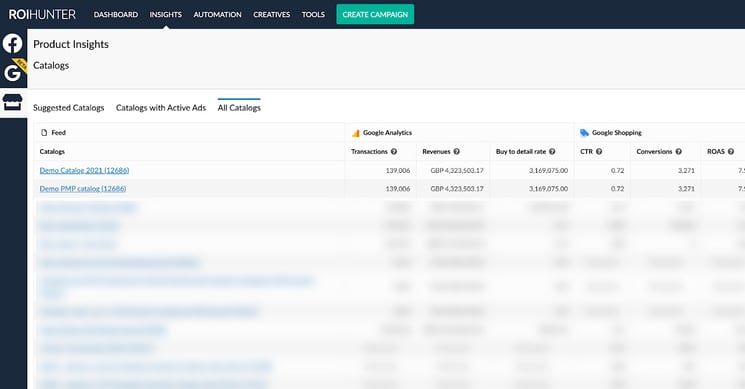Open the Facebook channel icon in sidebar
This screenshot has height=389, width=745.
click(x=12, y=44)
